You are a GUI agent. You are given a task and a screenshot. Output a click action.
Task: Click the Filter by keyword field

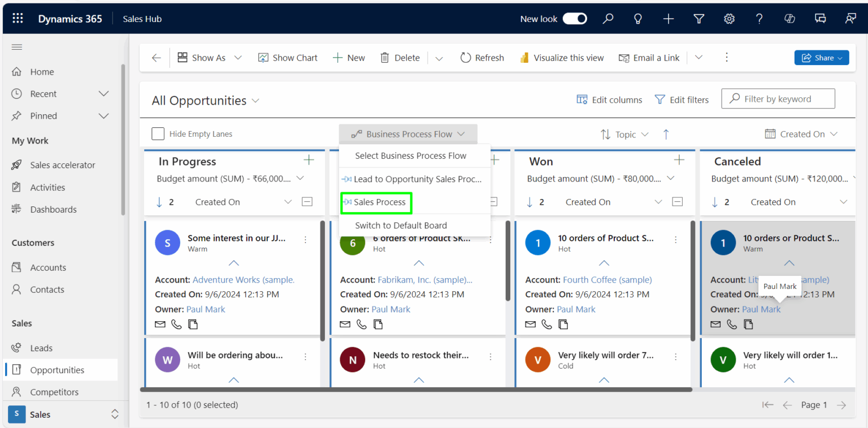coord(778,99)
